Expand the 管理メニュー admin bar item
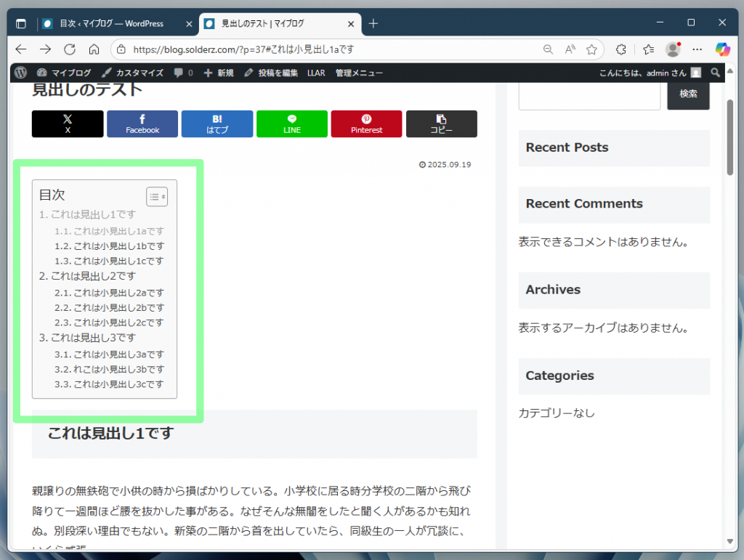 coord(358,72)
